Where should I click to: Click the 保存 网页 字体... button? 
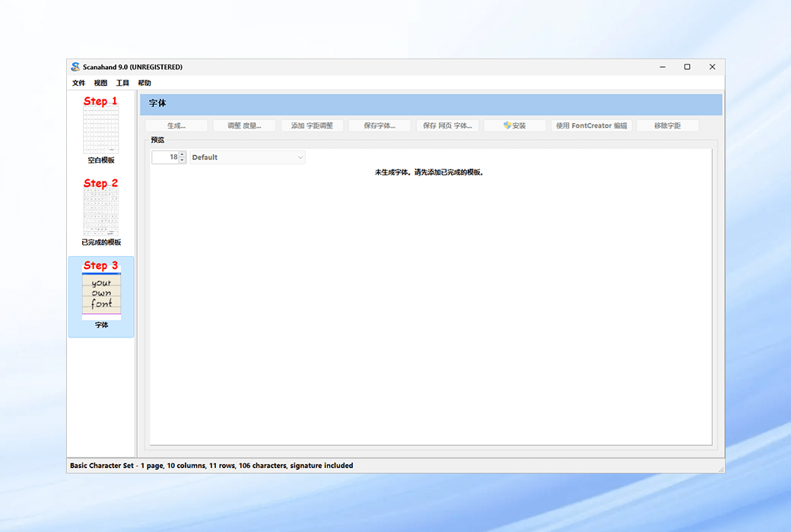447,125
